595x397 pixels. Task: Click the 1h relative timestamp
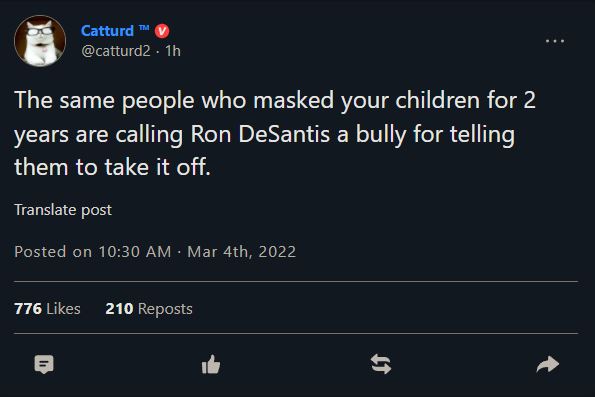[x=173, y=51]
